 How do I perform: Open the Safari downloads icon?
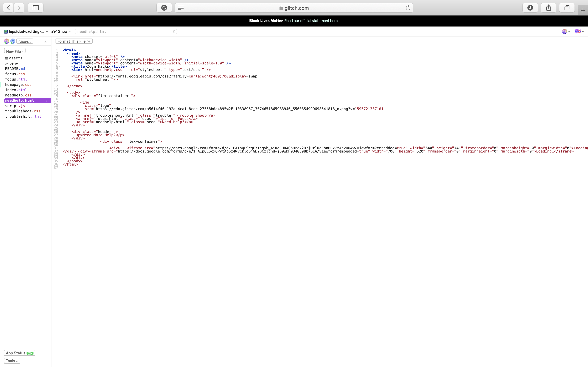pos(530,8)
